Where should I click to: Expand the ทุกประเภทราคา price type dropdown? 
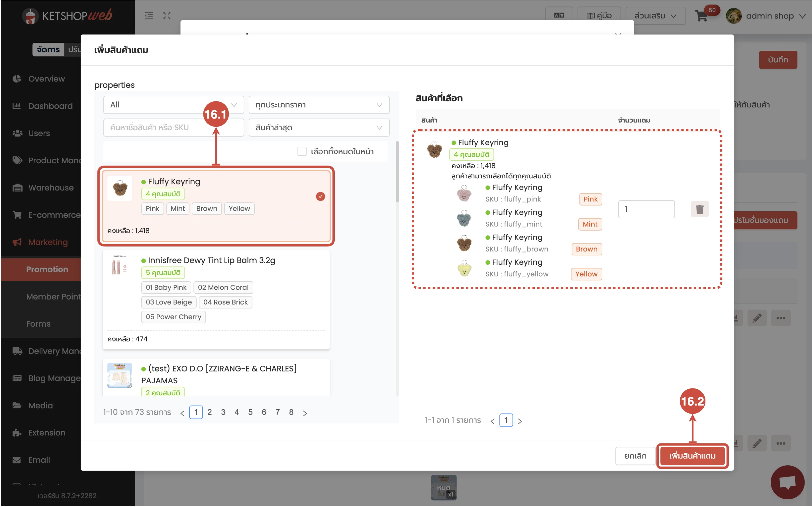pyautogui.click(x=318, y=105)
